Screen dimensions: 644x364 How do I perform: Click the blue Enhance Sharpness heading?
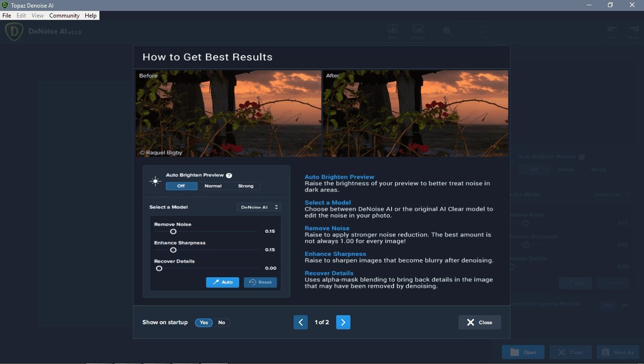[335, 254]
